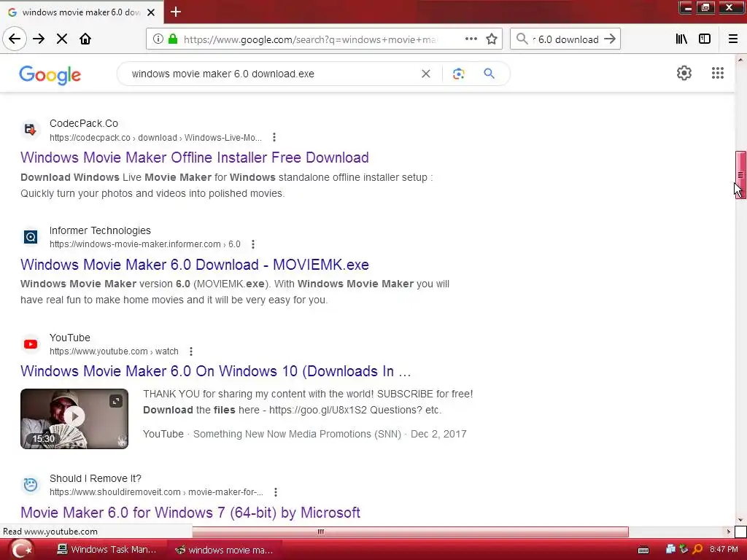
Task: Expand video preview with thumbnail corner icon
Action: click(116, 401)
